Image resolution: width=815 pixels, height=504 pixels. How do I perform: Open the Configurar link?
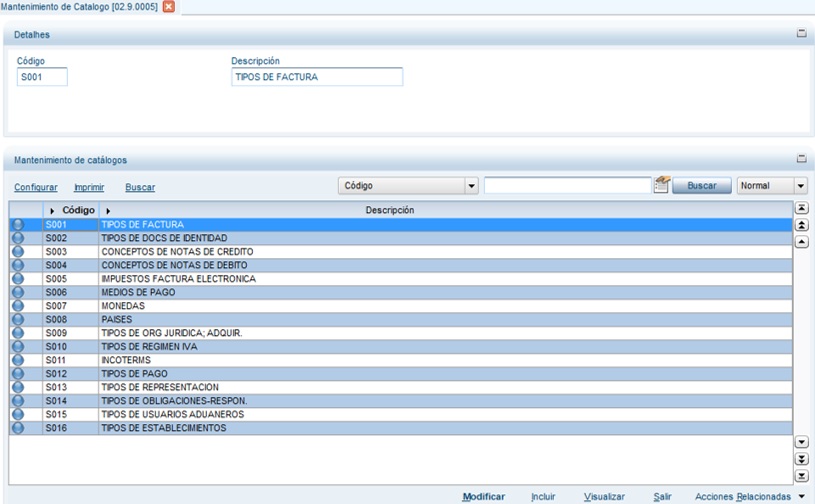pyautogui.click(x=36, y=187)
